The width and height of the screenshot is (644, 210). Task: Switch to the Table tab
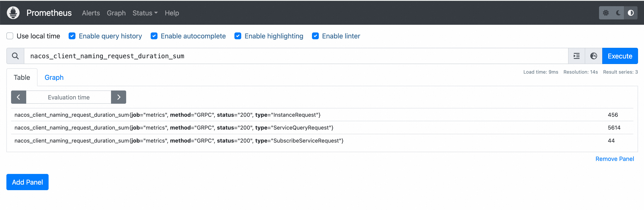(x=22, y=77)
